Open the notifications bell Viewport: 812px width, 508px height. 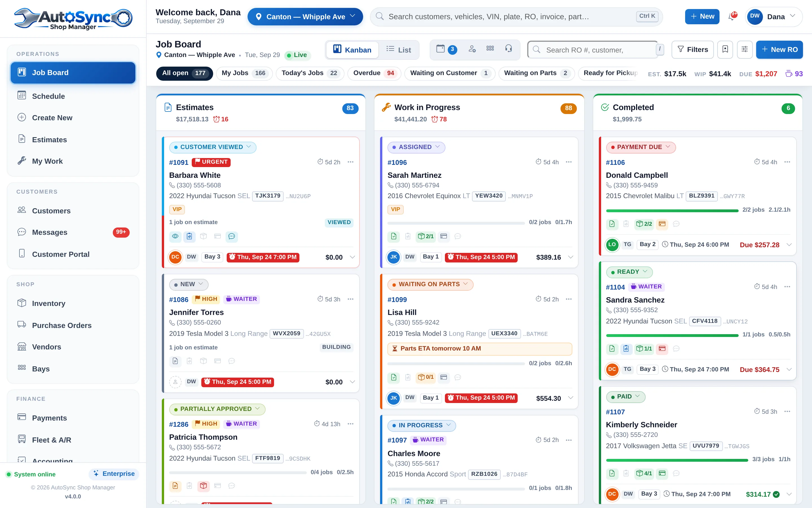click(732, 16)
